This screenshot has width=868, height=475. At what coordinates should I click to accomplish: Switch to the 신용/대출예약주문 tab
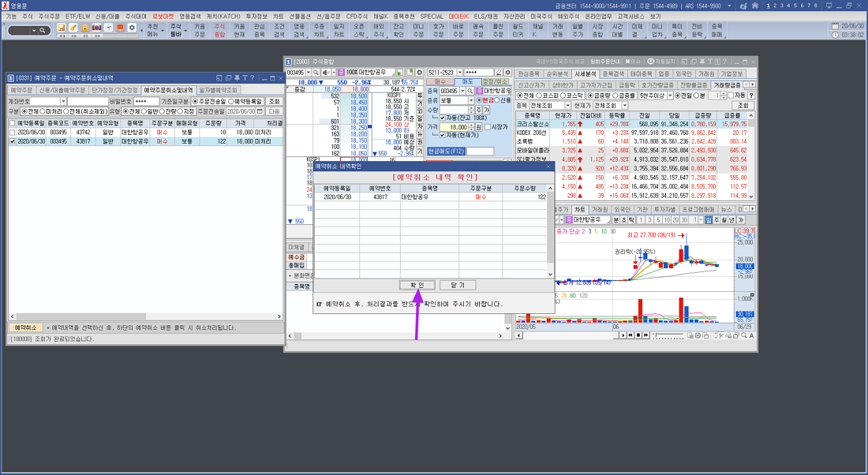[62, 90]
